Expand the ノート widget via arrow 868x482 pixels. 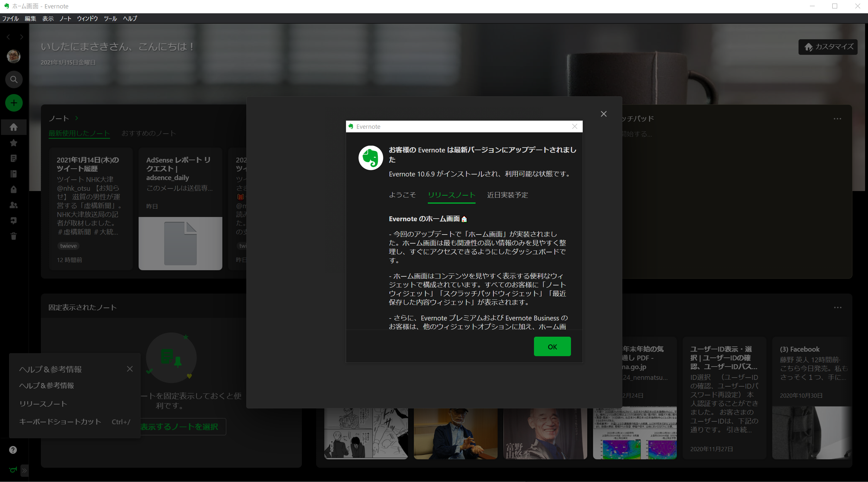coord(77,118)
